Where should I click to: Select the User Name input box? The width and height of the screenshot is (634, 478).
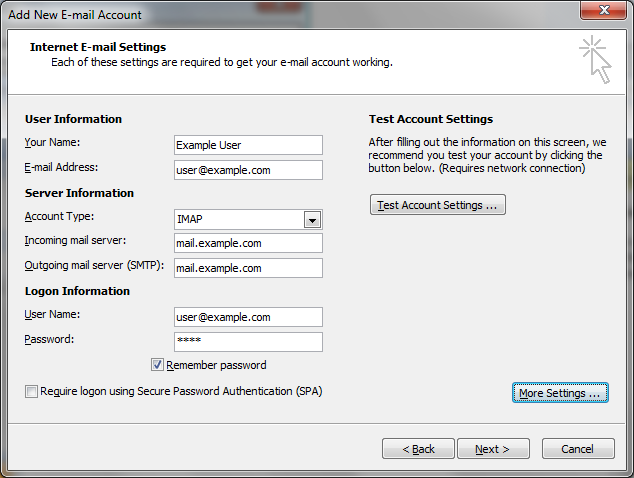[247, 317]
